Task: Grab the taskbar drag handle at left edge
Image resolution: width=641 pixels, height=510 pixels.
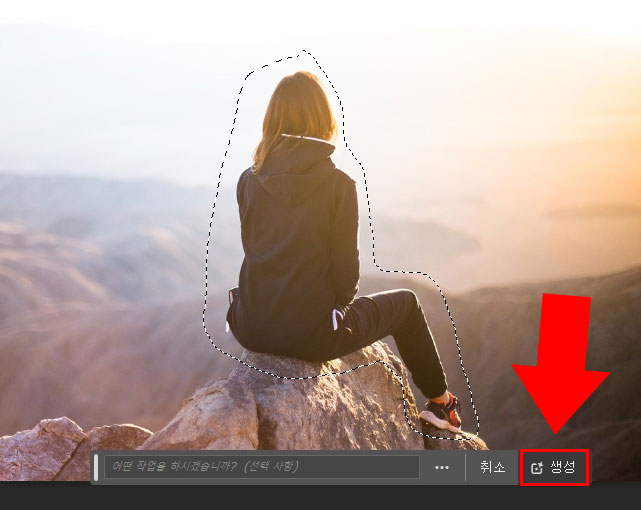Action: 96,467
